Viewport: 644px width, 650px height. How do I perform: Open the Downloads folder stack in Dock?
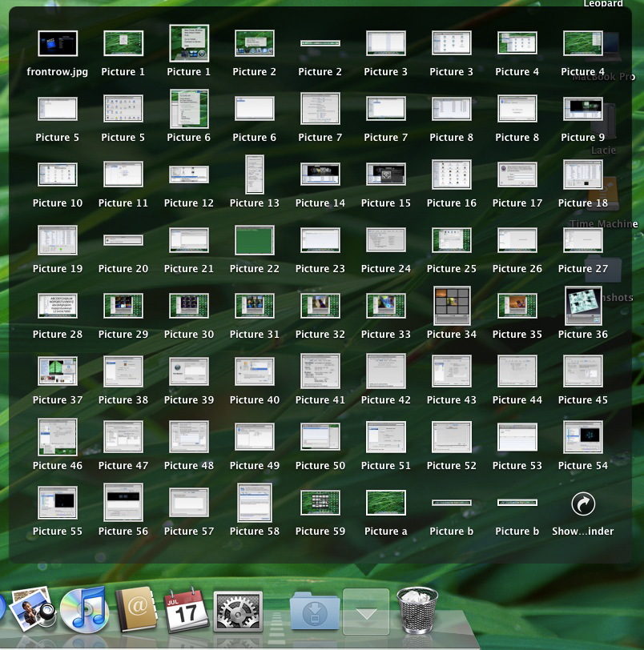[x=314, y=611]
